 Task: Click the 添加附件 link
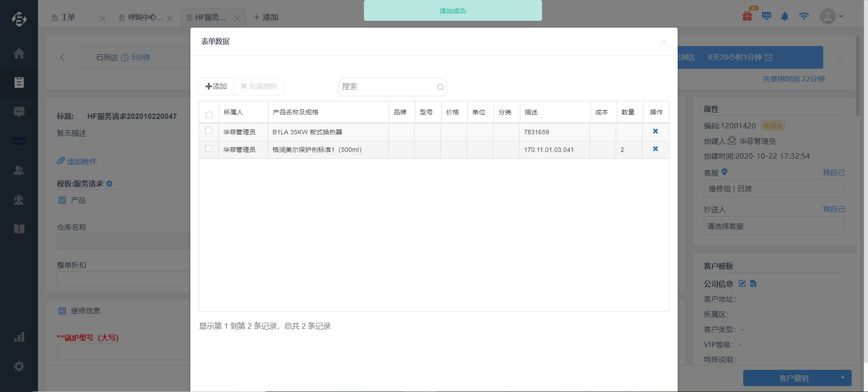tap(77, 161)
